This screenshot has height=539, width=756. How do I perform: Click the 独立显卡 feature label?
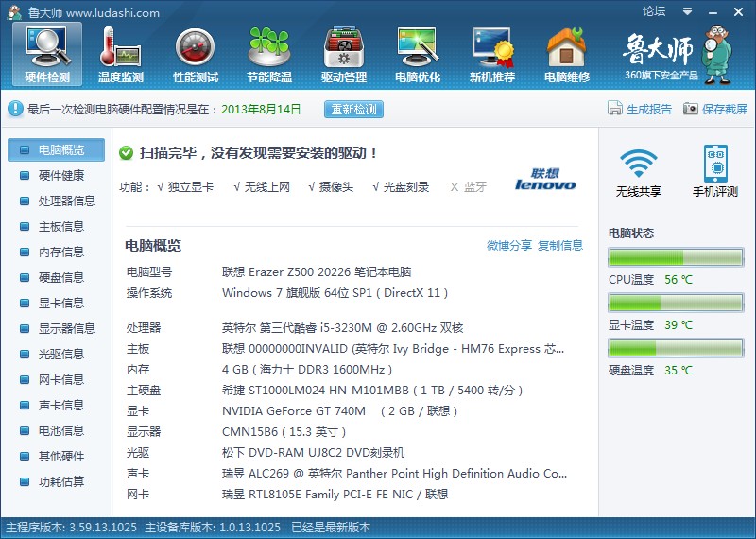pyautogui.click(x=191, y=186)
